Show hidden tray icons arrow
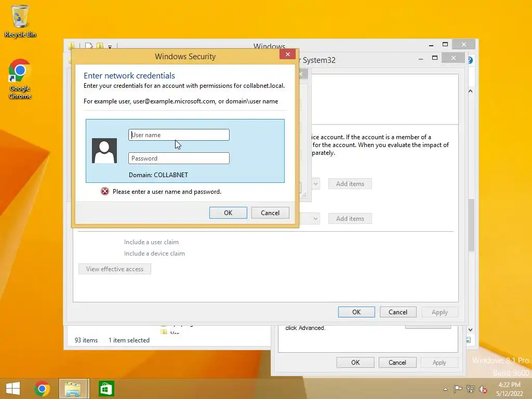 (445, 389)
